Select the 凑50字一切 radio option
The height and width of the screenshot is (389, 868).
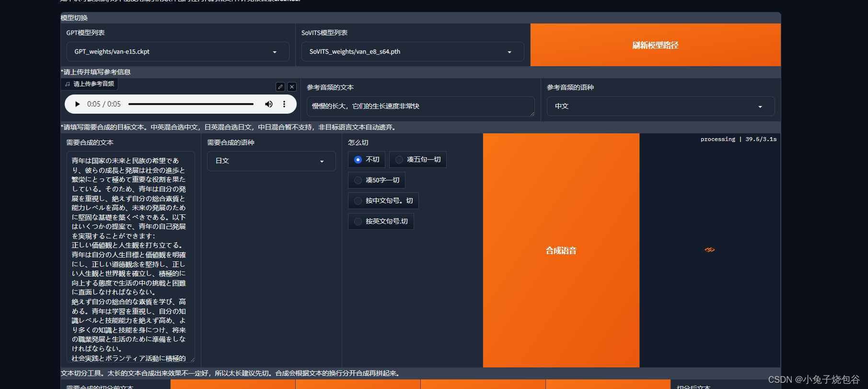377,180
